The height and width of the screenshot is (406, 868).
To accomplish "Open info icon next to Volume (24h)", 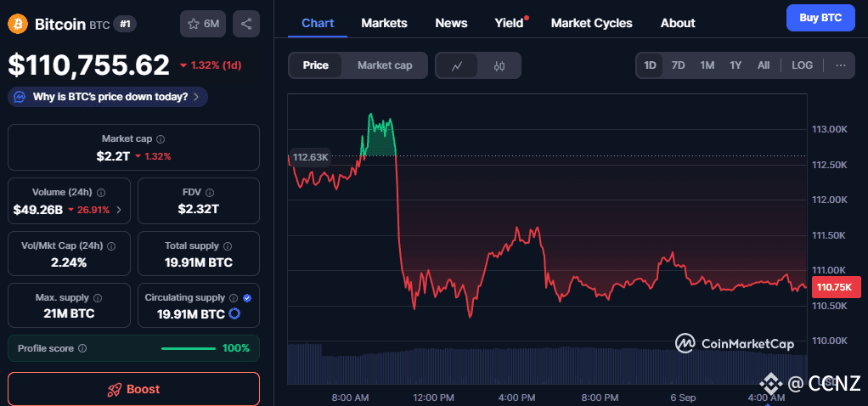I will click(x=101, y=193).
